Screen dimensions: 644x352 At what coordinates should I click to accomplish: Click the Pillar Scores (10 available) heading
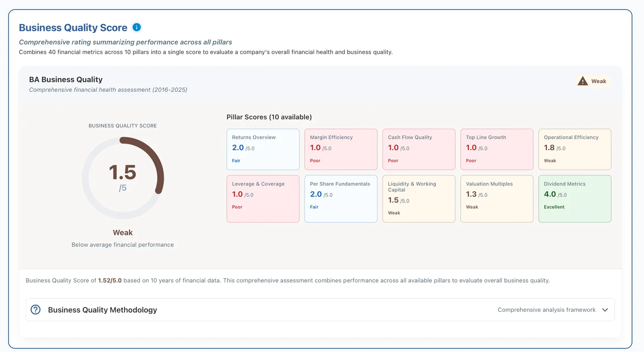269,117
